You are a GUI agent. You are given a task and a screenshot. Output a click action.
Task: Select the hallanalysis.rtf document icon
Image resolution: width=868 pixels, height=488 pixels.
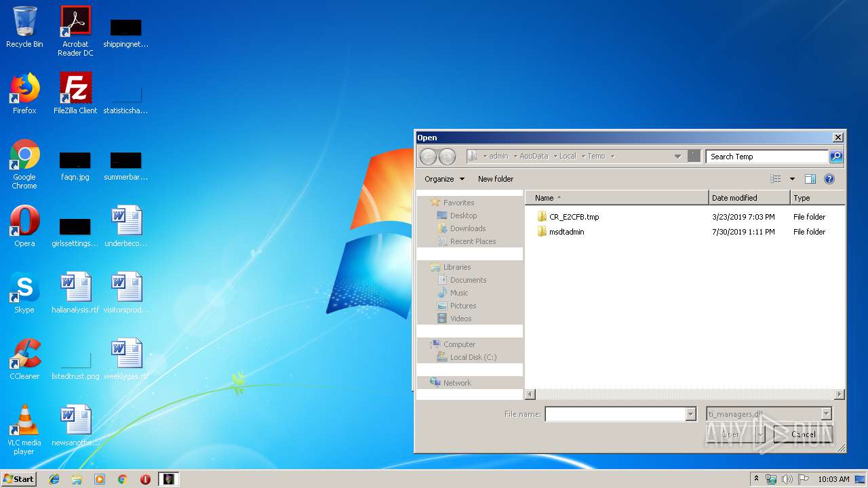pos(75,293)
